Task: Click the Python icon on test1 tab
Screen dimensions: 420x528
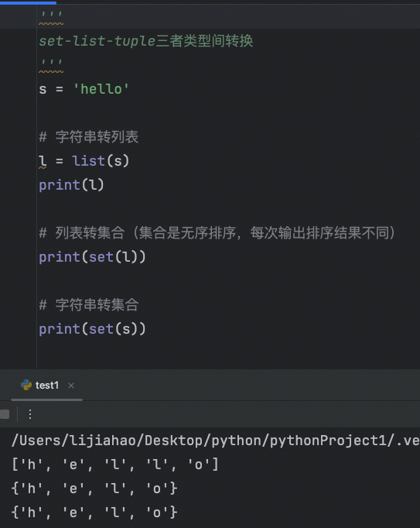Action: click(x=26, y=385)
